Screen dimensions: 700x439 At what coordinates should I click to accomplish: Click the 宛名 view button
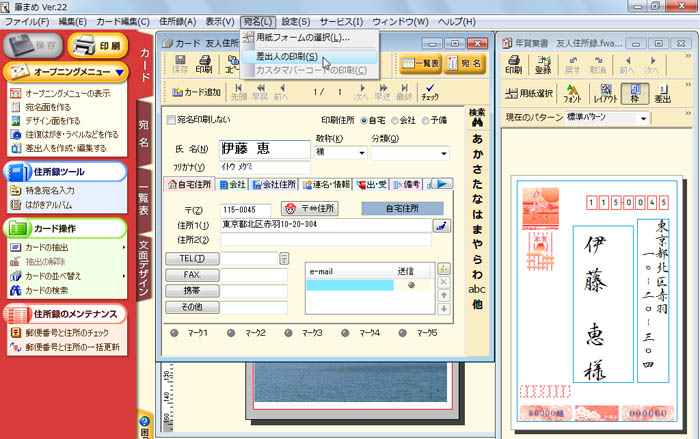pyautogui.click(x=465, y=64)
